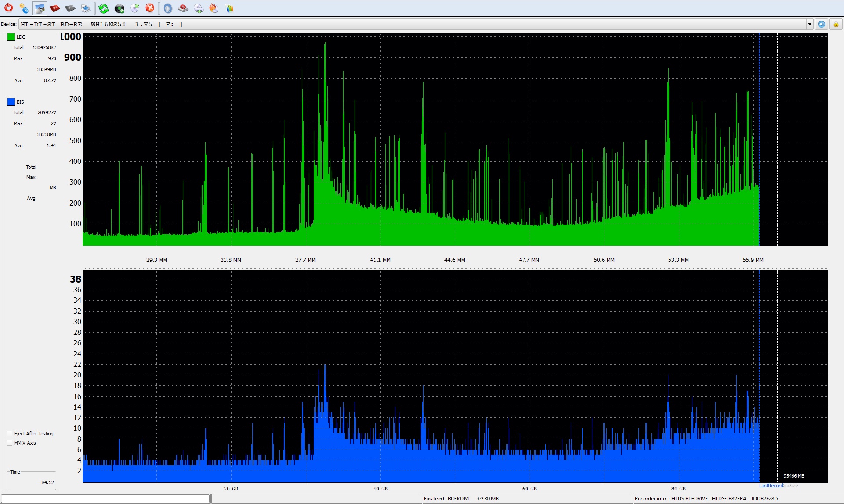The width and height of the screenshot is (844, 504).
Task: Click the screenshot camera image icon
Action: point(40,8)
